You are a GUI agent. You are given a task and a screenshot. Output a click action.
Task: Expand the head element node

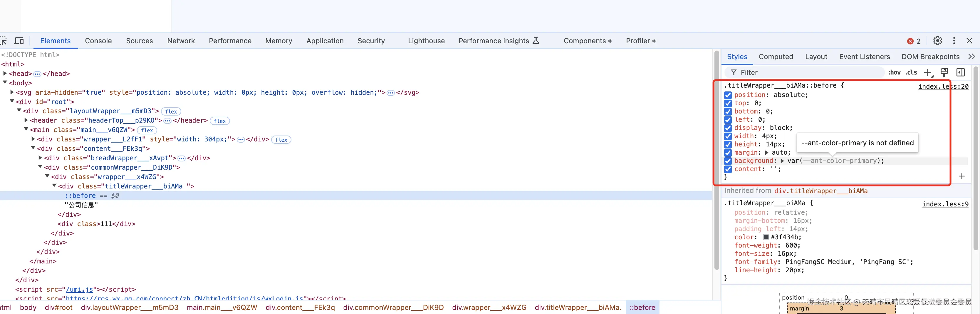[5, 74]
